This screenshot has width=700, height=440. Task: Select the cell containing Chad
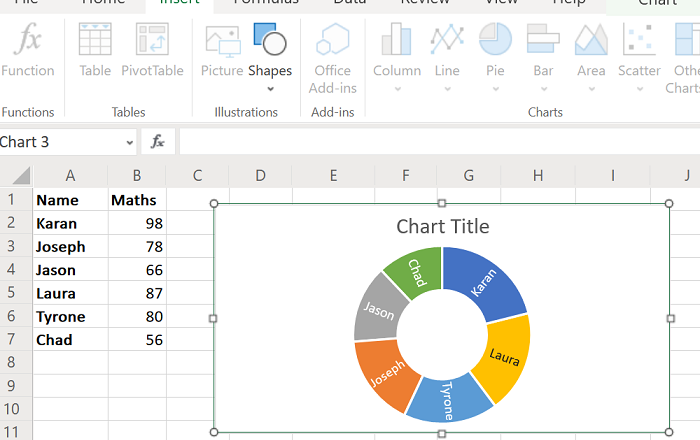click(71, 340)
